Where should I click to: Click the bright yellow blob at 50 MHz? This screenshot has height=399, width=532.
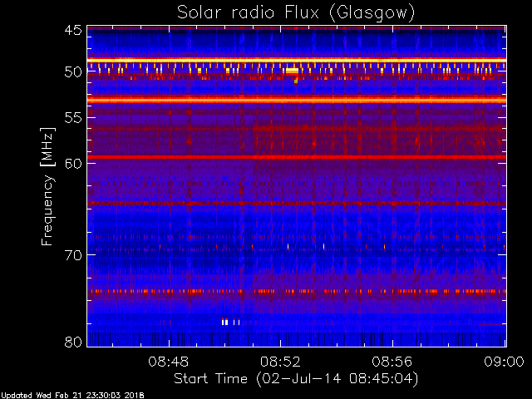coord(292,71)
